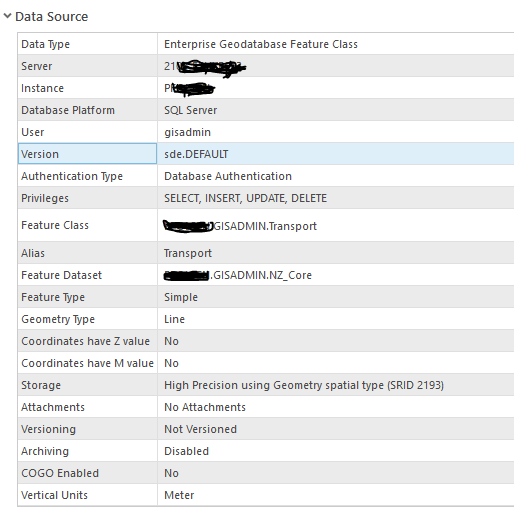Screen dimensions: 514x520
Task: Select Enterprise Geodatabase Feature Class value
Action: [261, 44]
